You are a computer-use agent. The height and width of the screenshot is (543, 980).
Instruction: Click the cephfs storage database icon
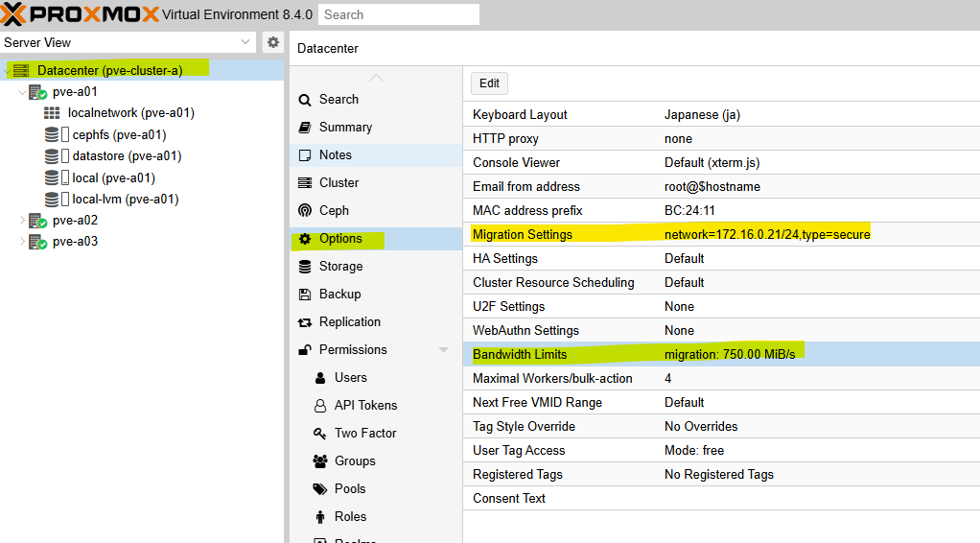(x=51, y=134)
